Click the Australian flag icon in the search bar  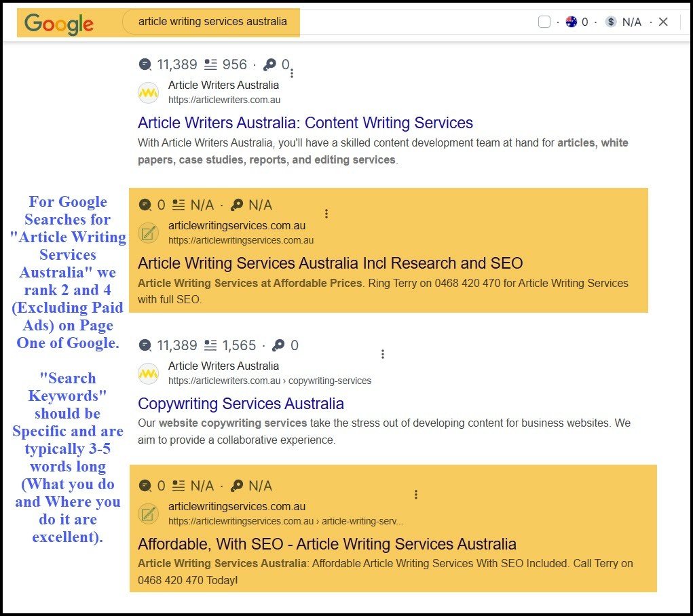pos(571,22)
